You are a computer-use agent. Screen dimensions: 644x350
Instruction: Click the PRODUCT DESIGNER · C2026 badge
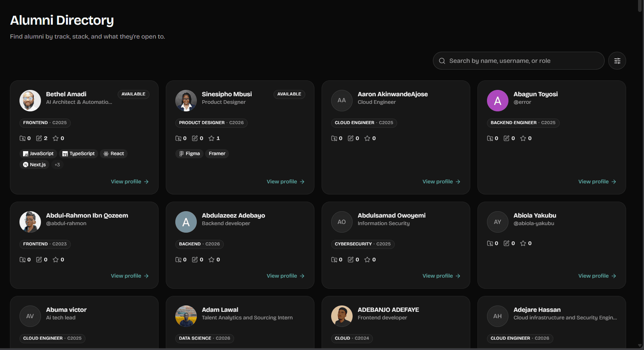[211, 123]
